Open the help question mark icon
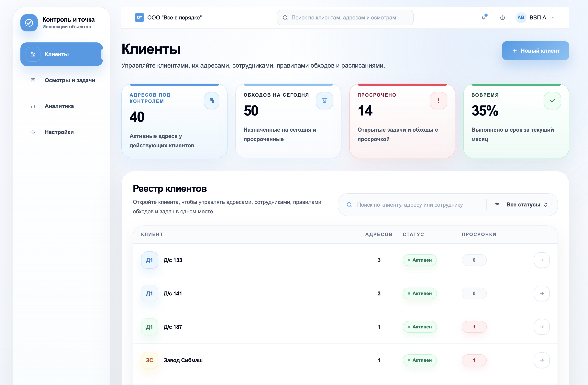This screenshot has width=588, height=385. (502, 17)
